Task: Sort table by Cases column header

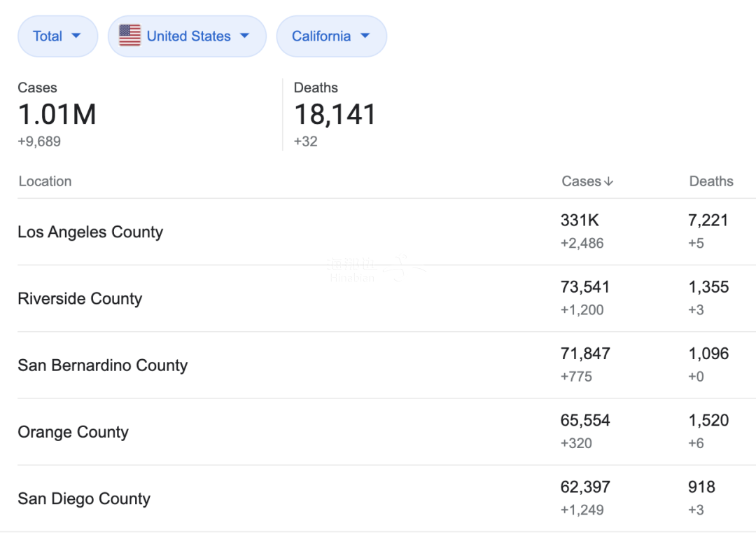Action: coord(581,181)
